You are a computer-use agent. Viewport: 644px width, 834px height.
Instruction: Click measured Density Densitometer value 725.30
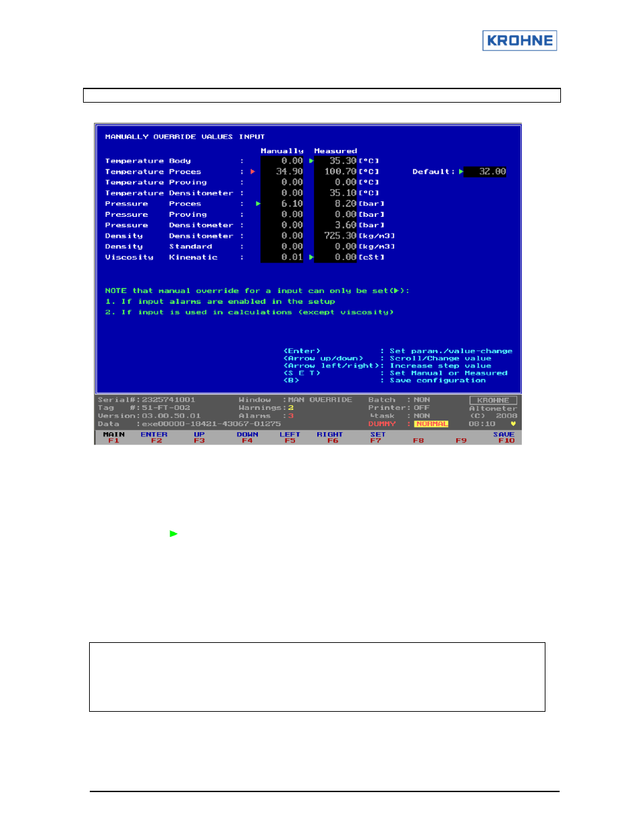point(336,236)
